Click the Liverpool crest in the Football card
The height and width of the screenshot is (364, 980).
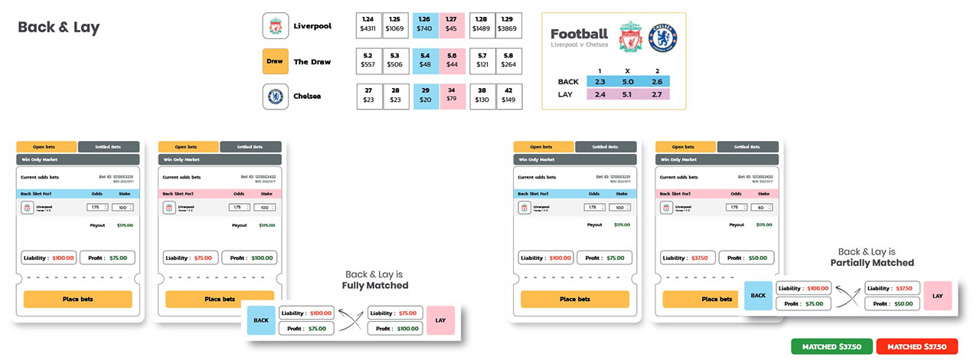[629, 37]
